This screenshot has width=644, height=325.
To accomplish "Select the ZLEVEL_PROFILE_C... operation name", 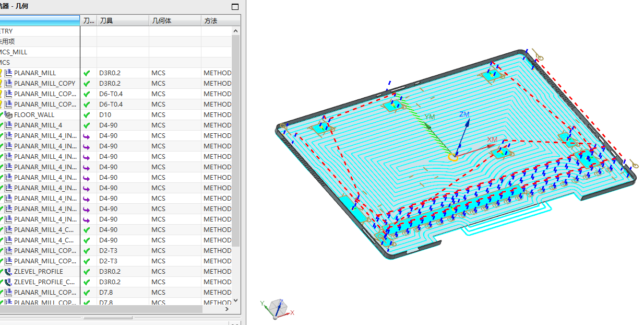I will click(45, 282).
